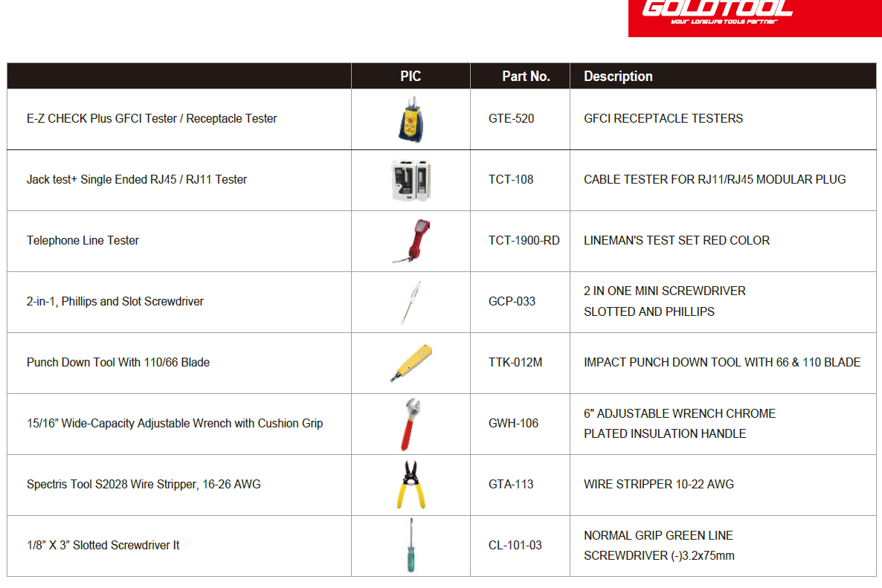Click 'Jack test+ Single Ended RJ45 / RJ11 Tester'
This screenshot has height=588, width=882.
[137, 180]
